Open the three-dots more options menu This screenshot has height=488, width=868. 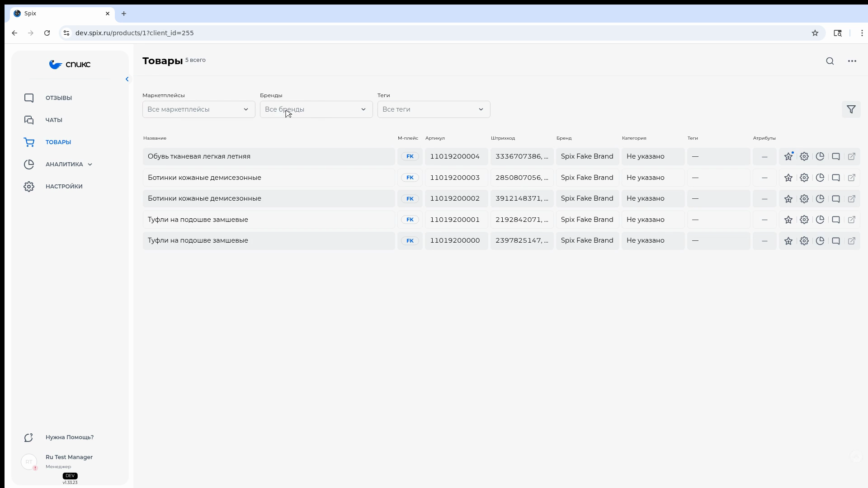tap(852, 61)
